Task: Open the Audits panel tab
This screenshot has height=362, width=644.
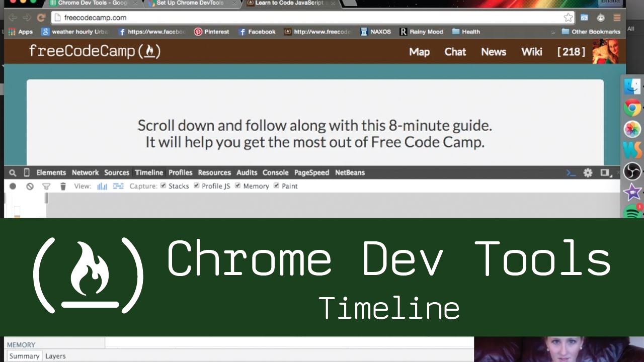Action: click(247, 172)
